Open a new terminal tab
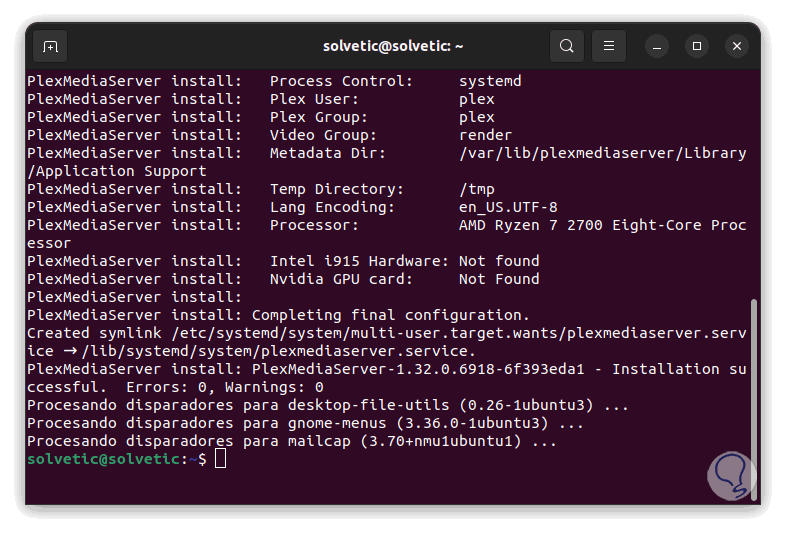 tap(50, 46)
